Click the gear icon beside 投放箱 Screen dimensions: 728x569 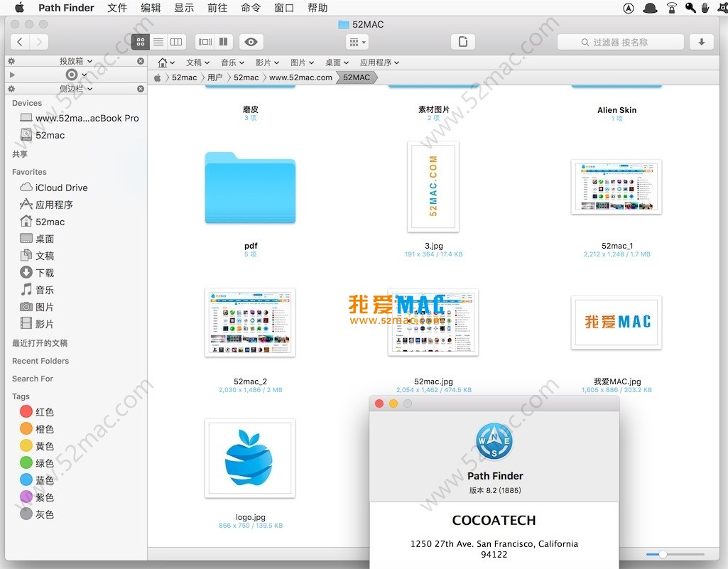click(x=11, y=61)
